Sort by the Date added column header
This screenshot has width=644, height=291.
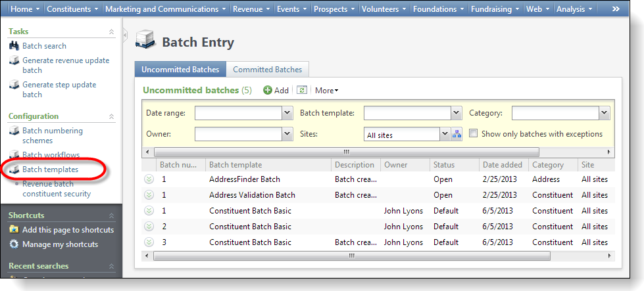coord(503,165)
